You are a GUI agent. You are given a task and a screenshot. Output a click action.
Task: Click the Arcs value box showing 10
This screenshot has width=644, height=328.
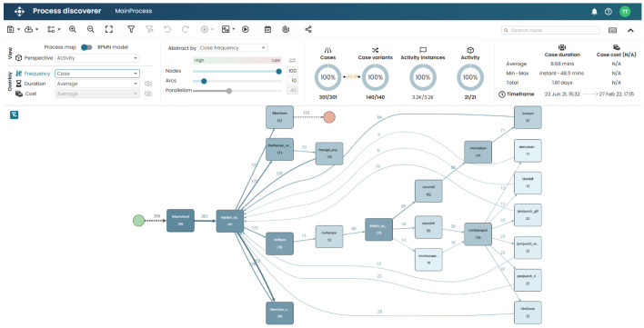click(x=292, y=81)
